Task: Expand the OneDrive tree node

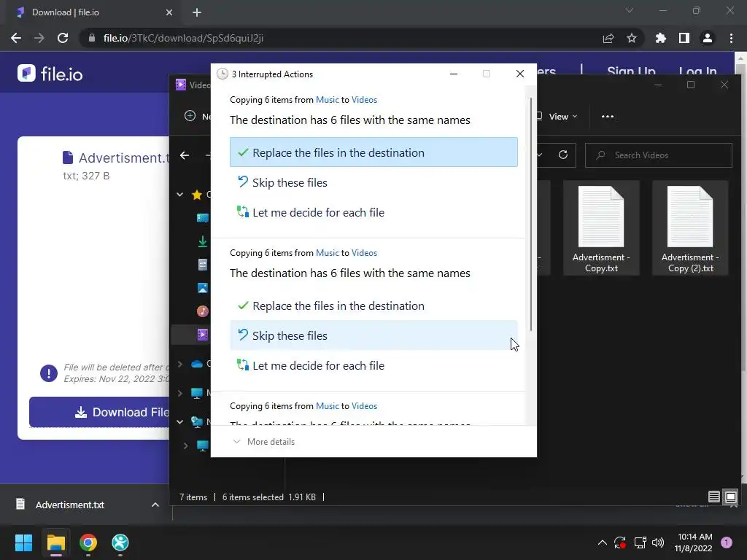Action: (x=180, y=364)
